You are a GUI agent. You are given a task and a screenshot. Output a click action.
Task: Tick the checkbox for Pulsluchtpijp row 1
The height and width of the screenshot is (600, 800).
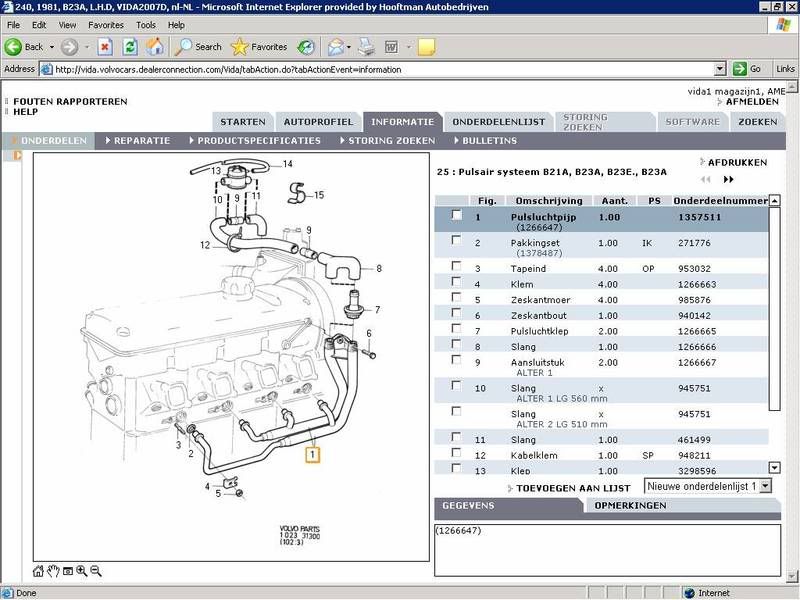[x=457, y=215]
